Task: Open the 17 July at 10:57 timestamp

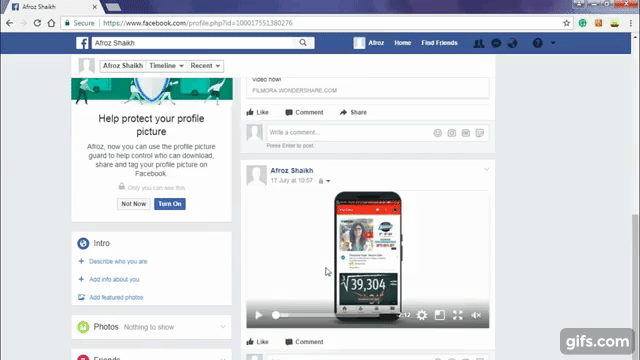Action: tap(291, 180)
